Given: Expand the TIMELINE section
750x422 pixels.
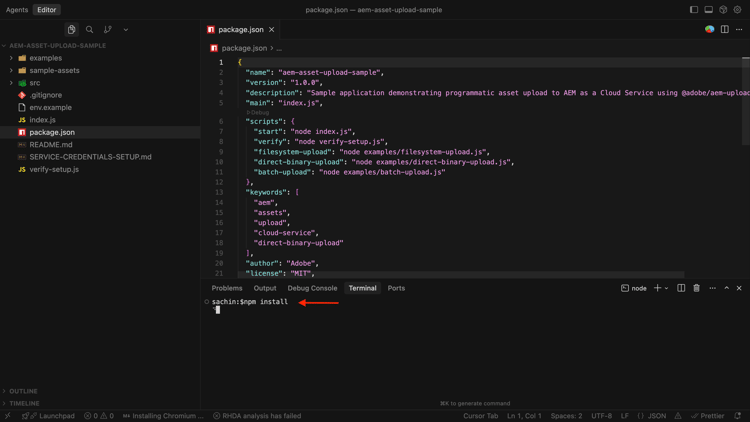Looking at the screenshot, I should click(24, 403).
